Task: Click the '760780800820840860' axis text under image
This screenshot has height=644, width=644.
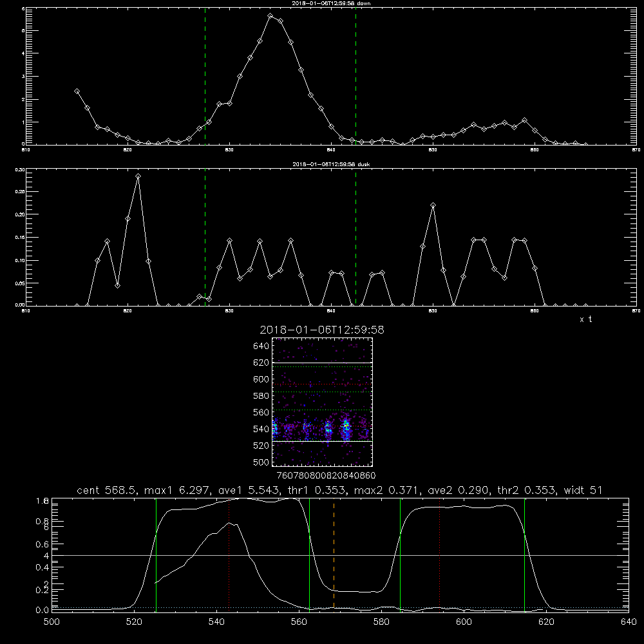Action: (x=327, y=476)
